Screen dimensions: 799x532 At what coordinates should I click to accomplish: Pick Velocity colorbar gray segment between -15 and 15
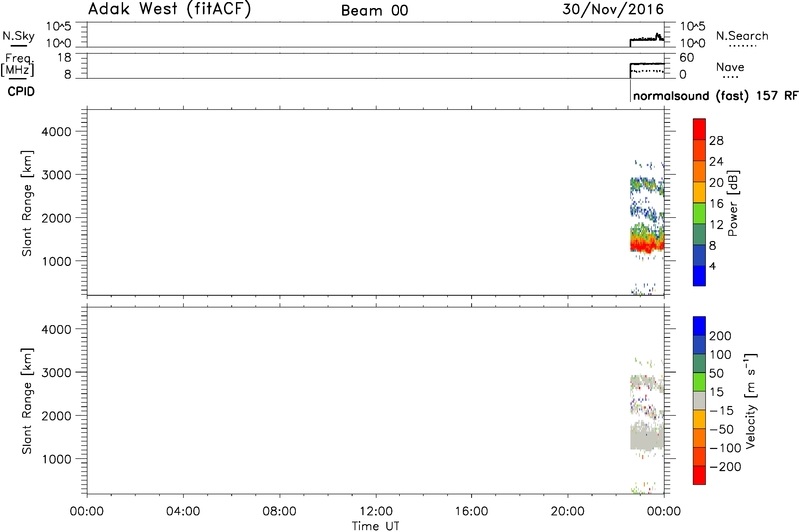pos(699,401)
